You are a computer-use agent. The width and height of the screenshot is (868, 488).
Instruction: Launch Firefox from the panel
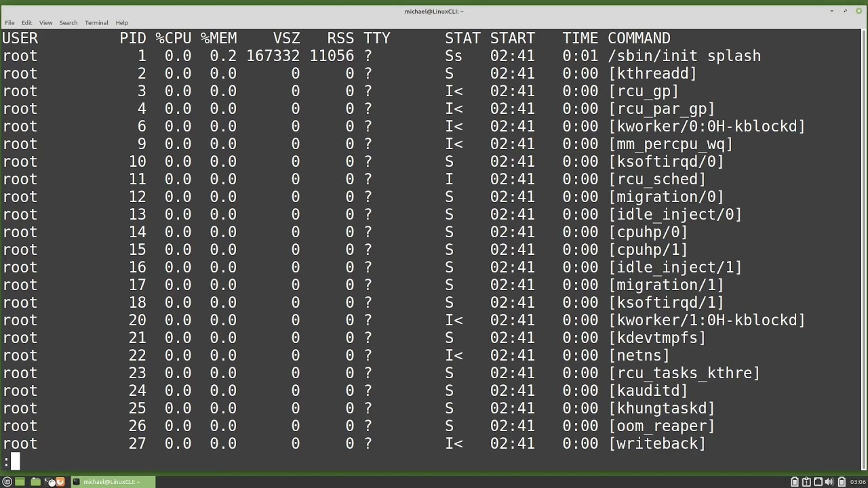pyautogui.click(x=60, y=482)
